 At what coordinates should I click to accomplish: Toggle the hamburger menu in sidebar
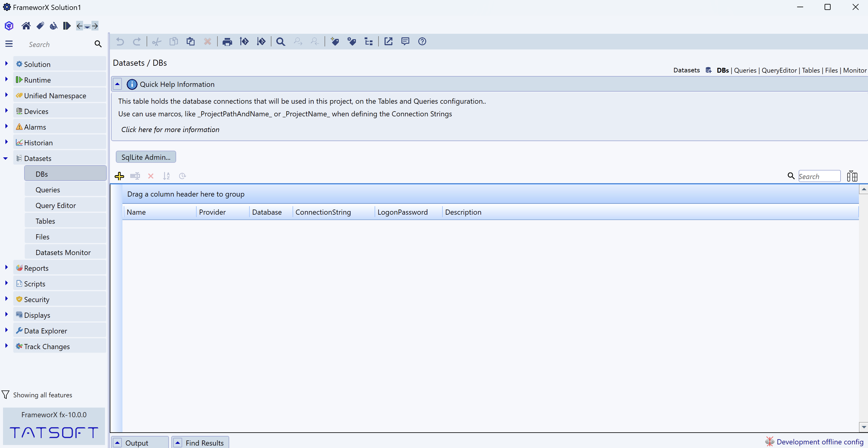9,44
